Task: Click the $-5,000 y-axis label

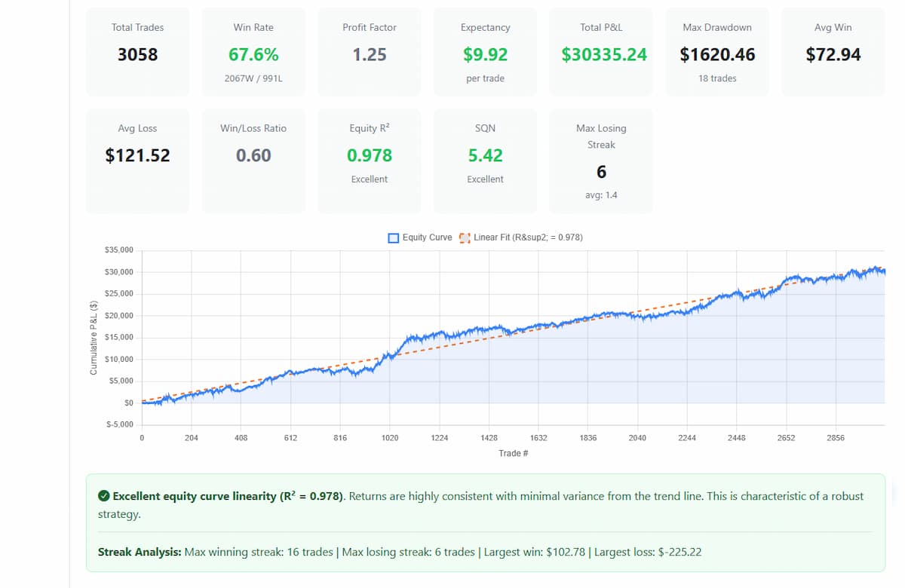Action: point(119,424)
